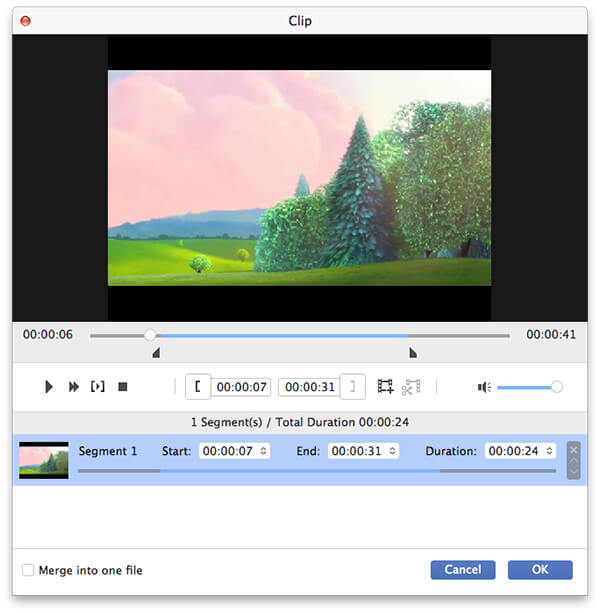This screenshot has width=600, height=613.
Task: Stop video playback
Action: coord(123,386)
